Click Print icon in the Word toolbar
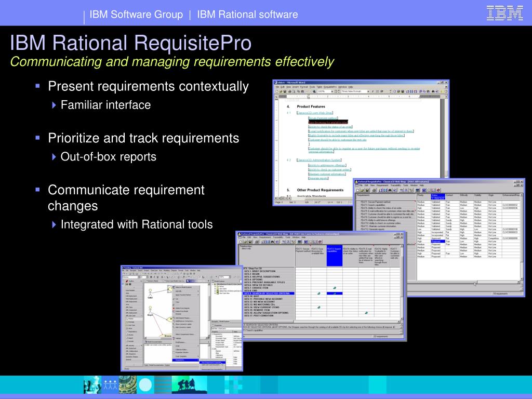The width and height of the screenshot is (532, 399). point(290,91)
